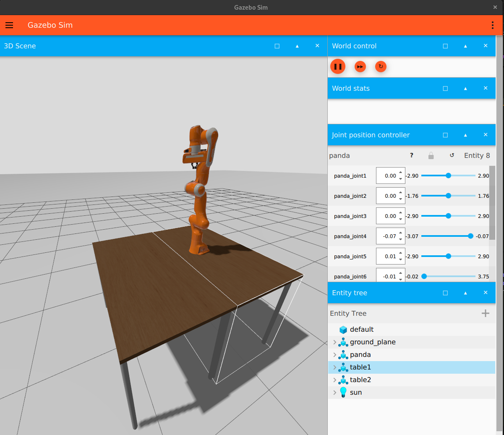Click the panda_joint4 slider handle

pyautogui.click(x=470, y=236)
